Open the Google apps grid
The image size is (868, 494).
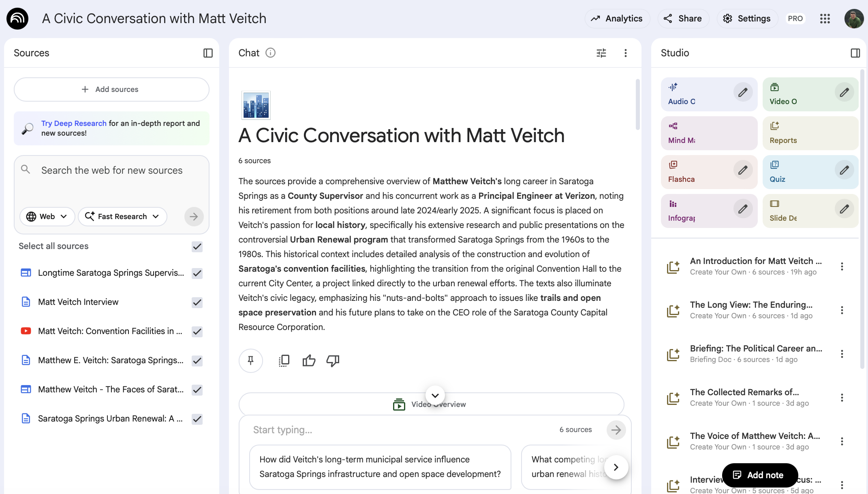(825, 19)
